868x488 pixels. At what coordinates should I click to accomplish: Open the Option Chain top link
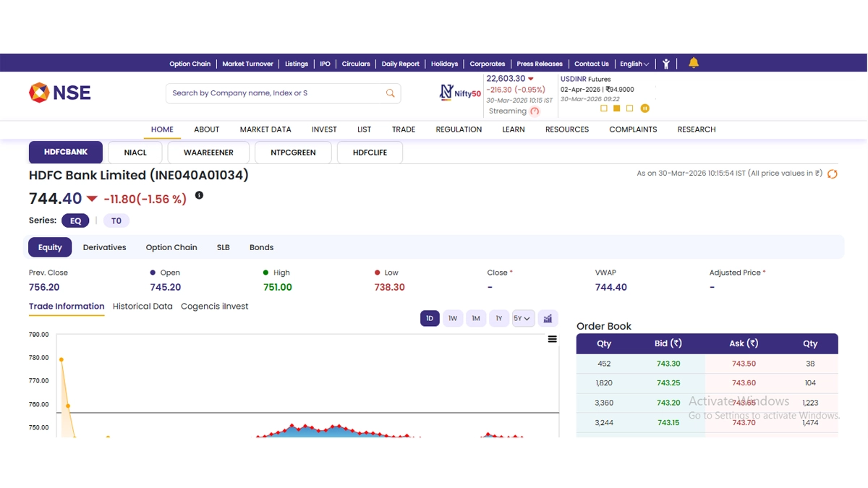pos(190,64)
